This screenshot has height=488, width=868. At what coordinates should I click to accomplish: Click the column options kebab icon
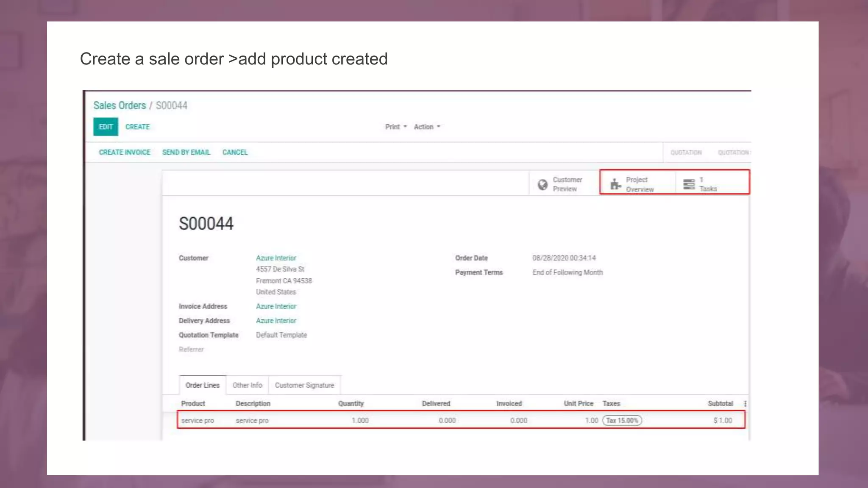click(745, 404)
